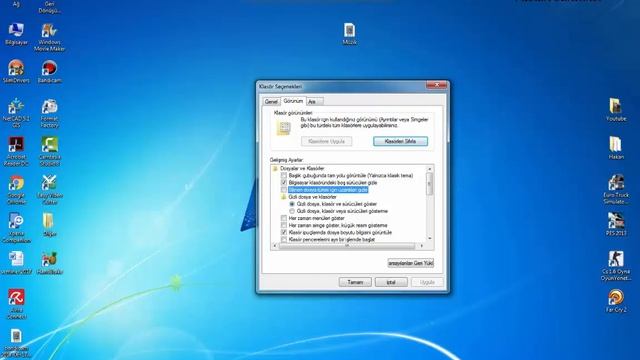The width and height of the screenshot is (640, 360).
Task: Uncheck 'Klasör ipuçlarında dosya boyutu bilgisini görüntüle'
Action: 284,232
